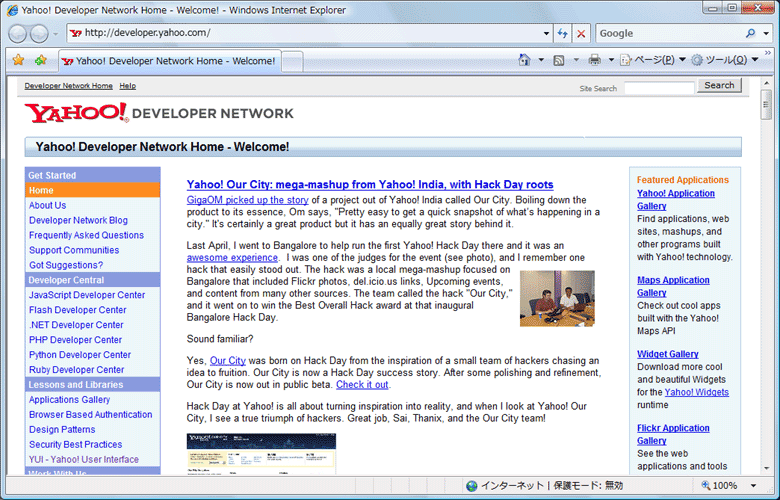Expand the feeds dropdown arrow
This screenshot has width=780, height=500.
coord(576,60)
